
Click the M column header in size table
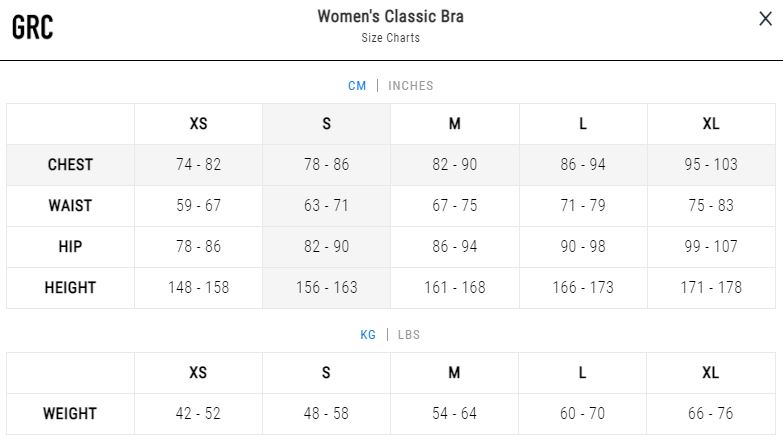click(455, 124)
